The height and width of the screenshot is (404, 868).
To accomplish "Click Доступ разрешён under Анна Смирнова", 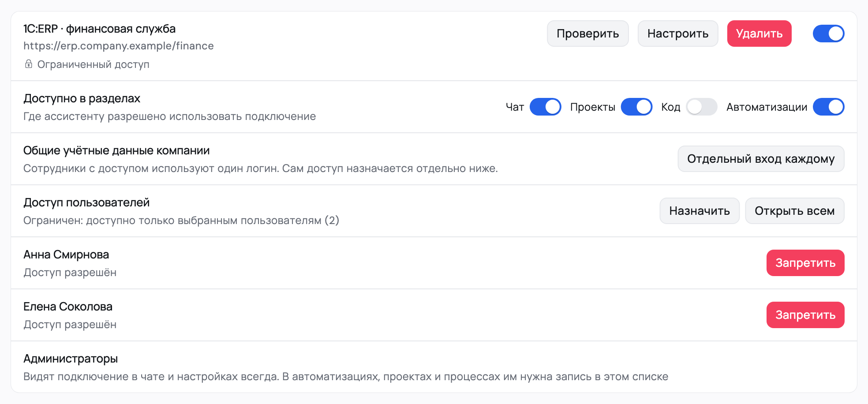I will click(70, 273).
